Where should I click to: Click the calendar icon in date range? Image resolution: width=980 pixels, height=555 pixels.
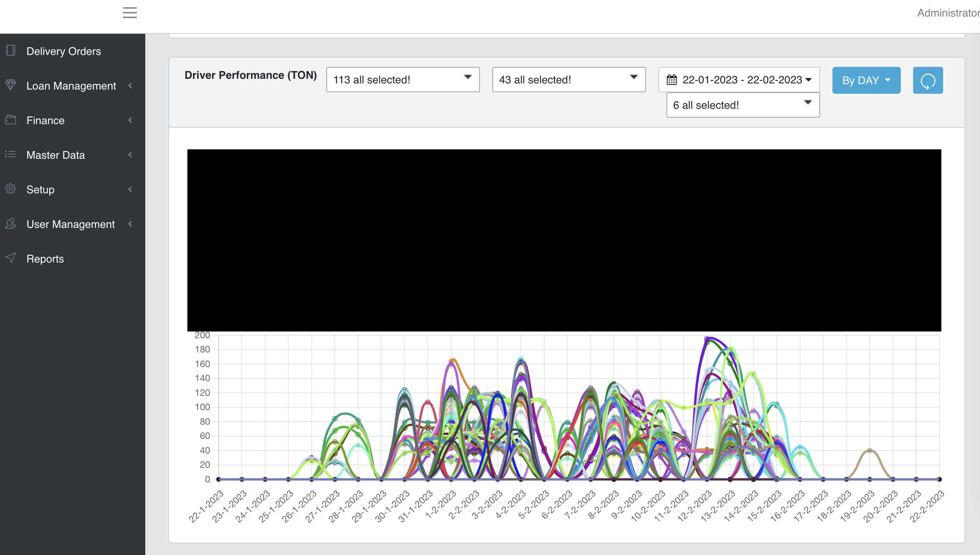pyautogui.click(x=672, y=80)
